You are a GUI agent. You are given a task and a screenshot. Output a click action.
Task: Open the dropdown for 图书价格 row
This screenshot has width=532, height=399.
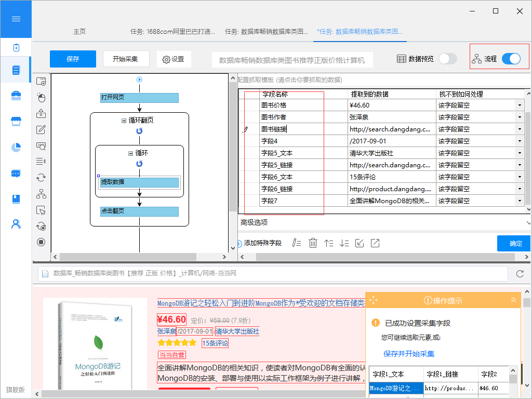click(x=520, y=105)
